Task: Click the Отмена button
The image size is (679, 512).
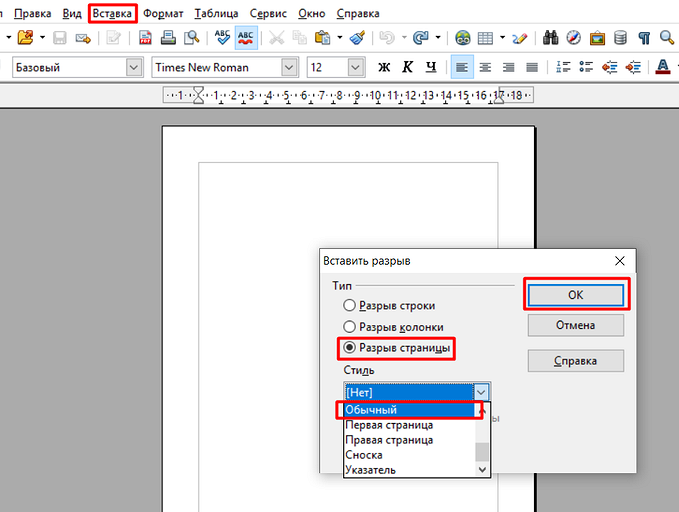Action: [x=575, y=325]
